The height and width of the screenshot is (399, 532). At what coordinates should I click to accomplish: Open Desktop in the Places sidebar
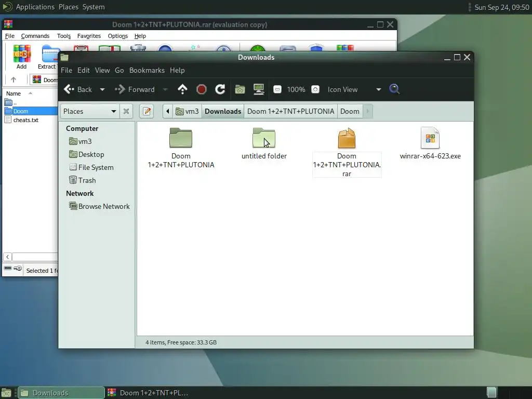[87, 154]
